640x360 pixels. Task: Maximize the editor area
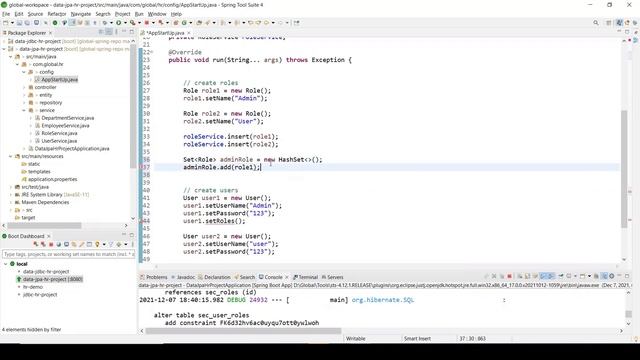click(627, 31)
